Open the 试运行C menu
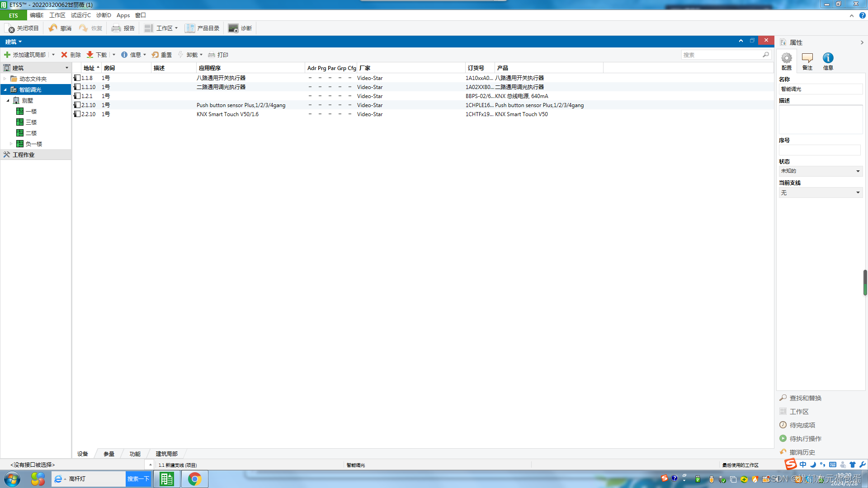Image resolution: width=868 pixels, height=488 pixels. [x=80, y=15]
